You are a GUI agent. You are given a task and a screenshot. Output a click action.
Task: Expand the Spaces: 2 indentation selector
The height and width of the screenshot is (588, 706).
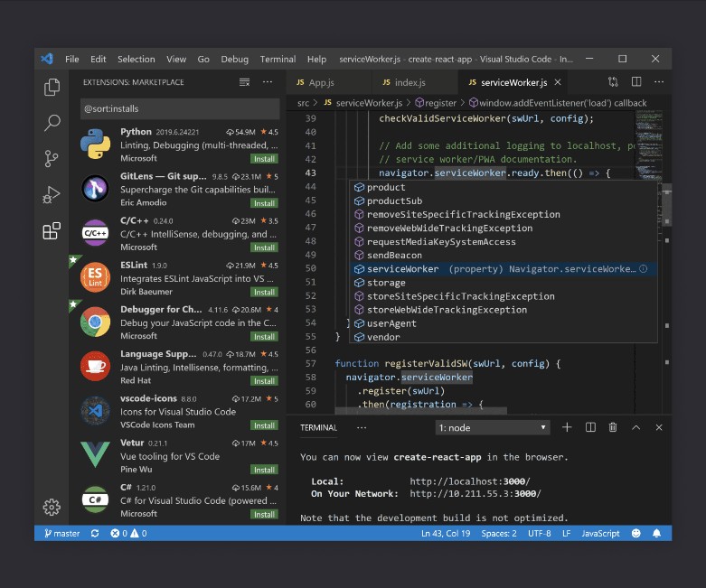(x=499, y=534)
